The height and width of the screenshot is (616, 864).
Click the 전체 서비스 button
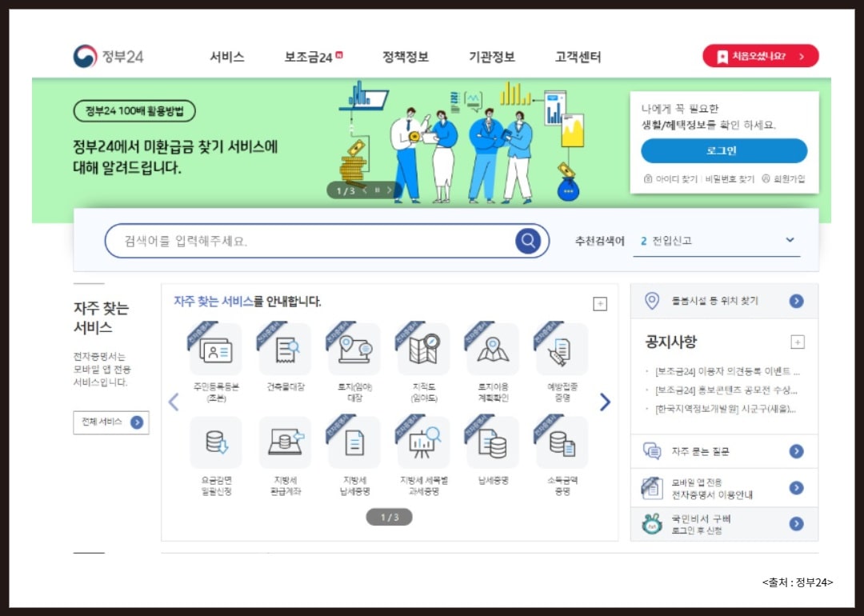(111, 422)
